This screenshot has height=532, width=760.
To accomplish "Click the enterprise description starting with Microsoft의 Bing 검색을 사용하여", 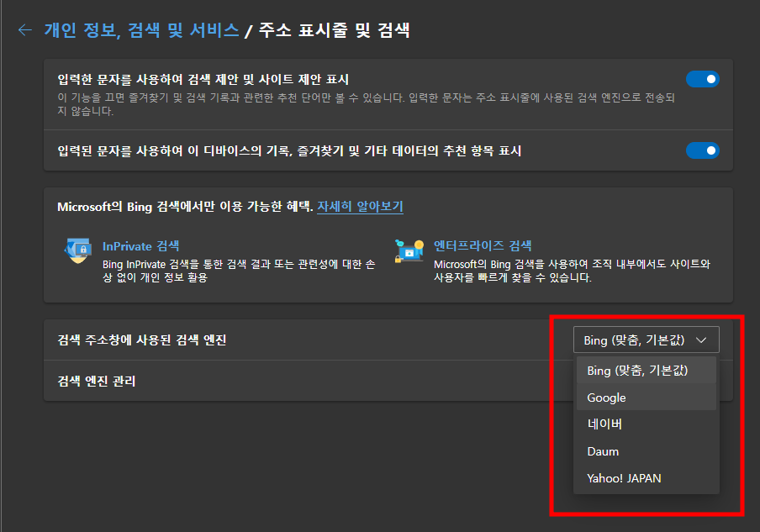I will pos(572,271).
